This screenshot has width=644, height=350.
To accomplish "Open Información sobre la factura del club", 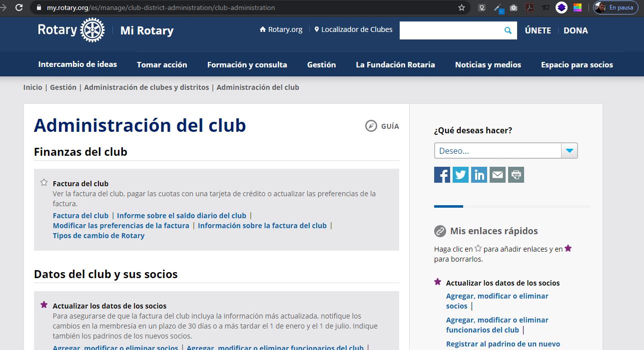I will (262, 226).
